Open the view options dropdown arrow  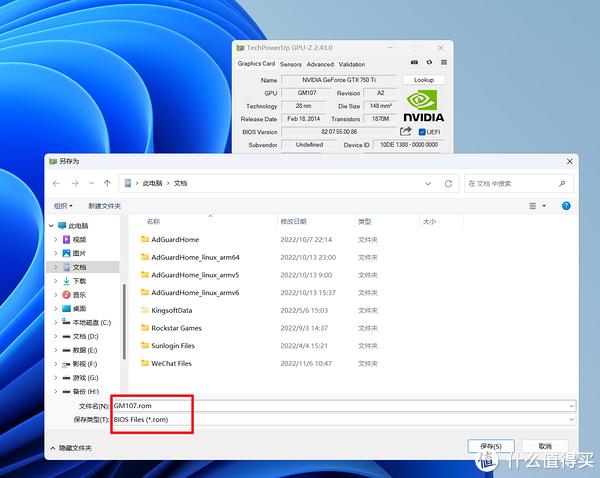pyautogui.click(x=544, y=206)
